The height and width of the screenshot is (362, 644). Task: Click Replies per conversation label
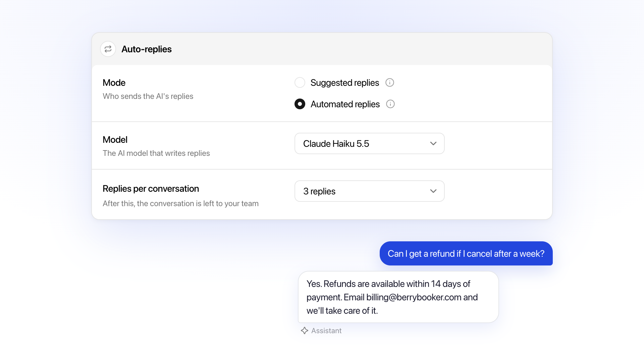(151, 189)
